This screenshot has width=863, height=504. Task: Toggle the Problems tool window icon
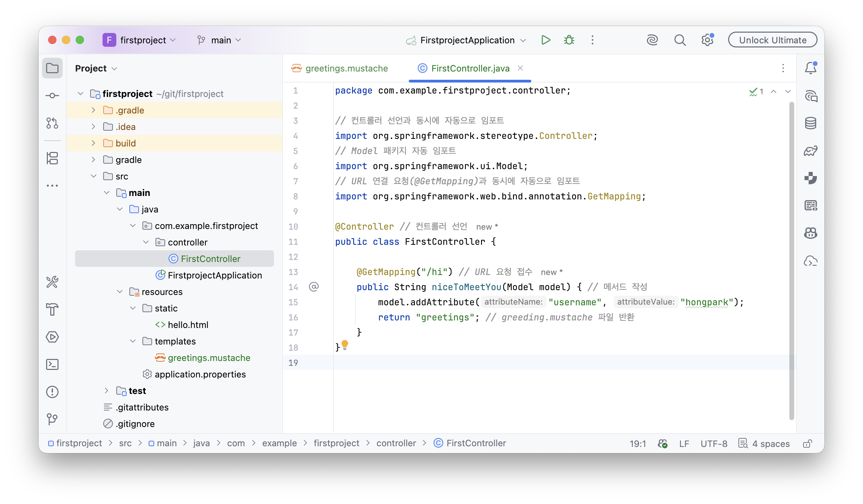(52, 392)
